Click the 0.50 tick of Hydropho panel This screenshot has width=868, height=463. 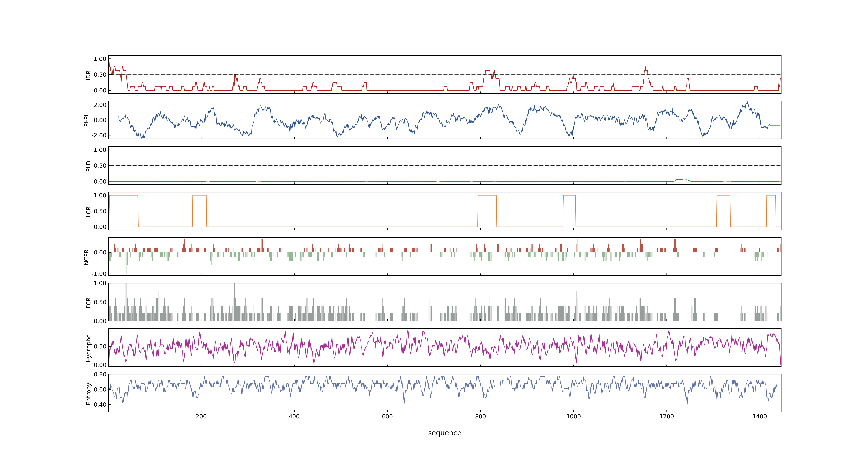[100, 346]
